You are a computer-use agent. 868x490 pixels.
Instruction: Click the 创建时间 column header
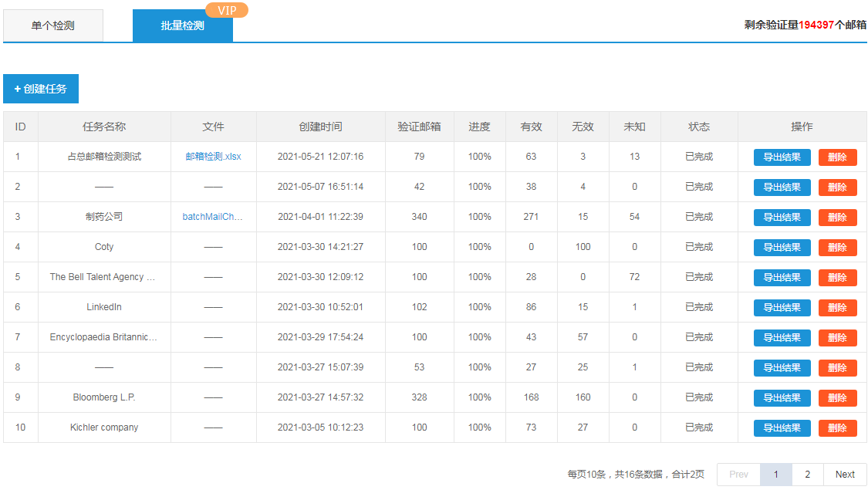click(x=320, y=127)
